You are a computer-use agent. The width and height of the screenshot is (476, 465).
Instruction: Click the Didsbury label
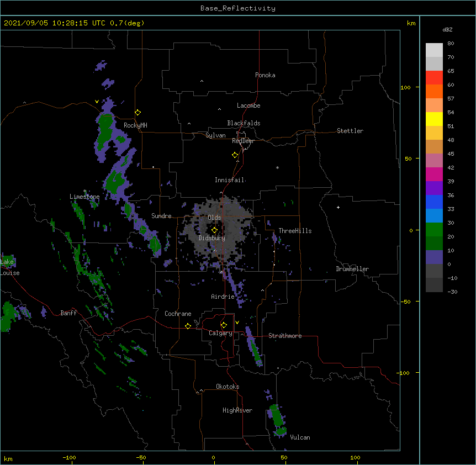click(211, 238)
